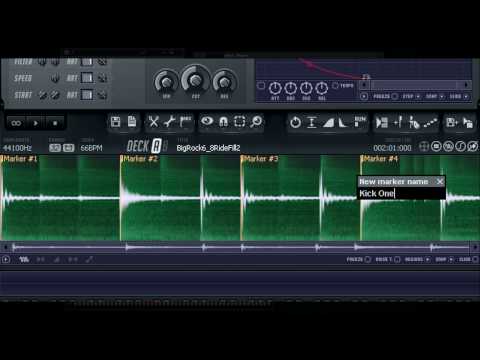This screenshot has height=360, width=480.
Task: Click the I-beam normalize icon
Action: 311,122
